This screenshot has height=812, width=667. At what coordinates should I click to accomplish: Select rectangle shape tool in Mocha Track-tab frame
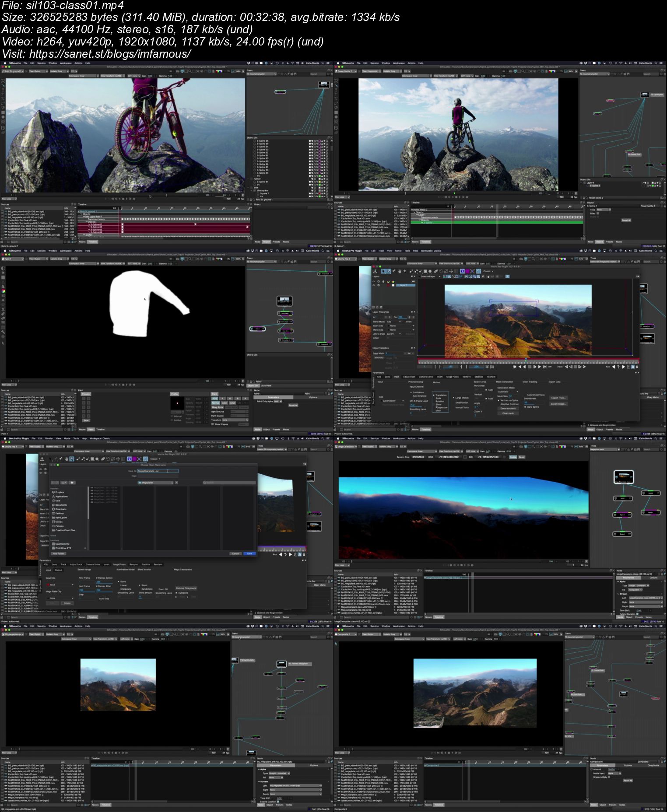point(425,271)
